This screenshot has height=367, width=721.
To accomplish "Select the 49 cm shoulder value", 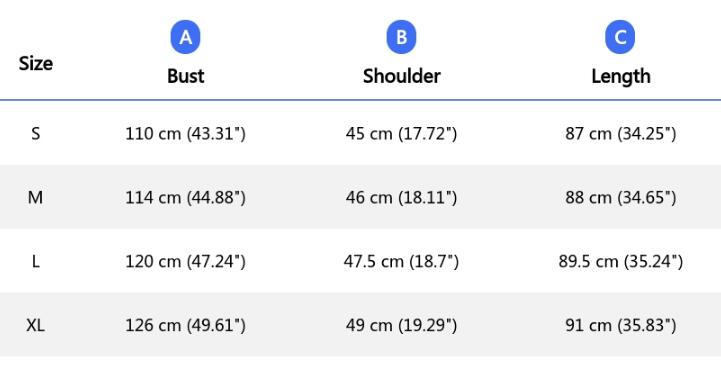I will pyautogui.click(x=401, y=326).
